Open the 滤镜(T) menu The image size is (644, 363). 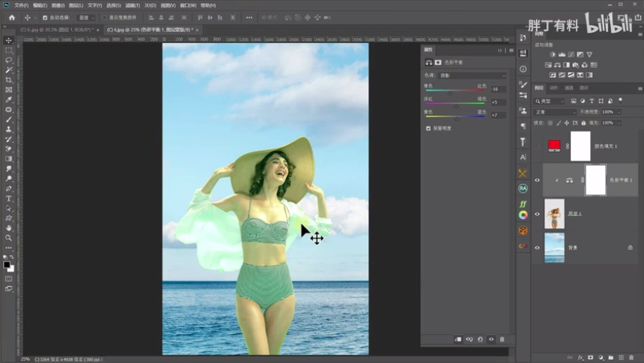click(x=133, y=5)
